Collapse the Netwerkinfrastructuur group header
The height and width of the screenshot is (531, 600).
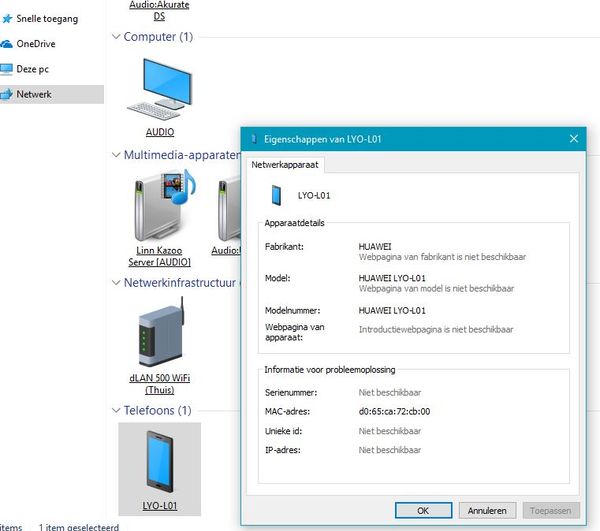[115, 283]
